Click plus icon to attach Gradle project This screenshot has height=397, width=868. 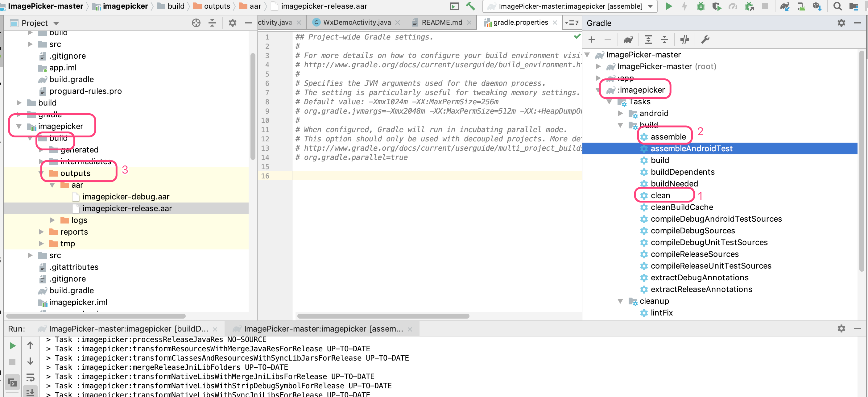pyautogui.click(x=591, y=40)
